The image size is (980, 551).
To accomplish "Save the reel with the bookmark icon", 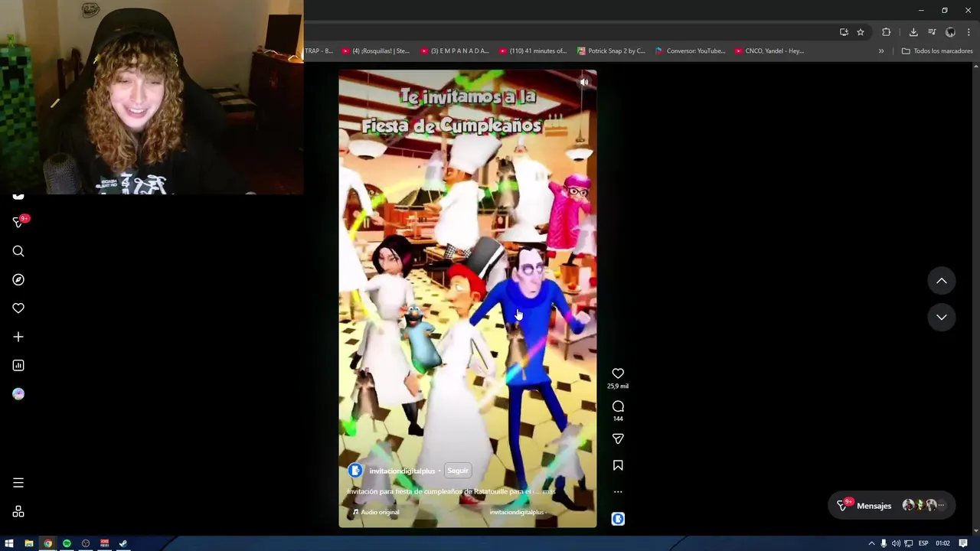I will (x=618, y=465).
